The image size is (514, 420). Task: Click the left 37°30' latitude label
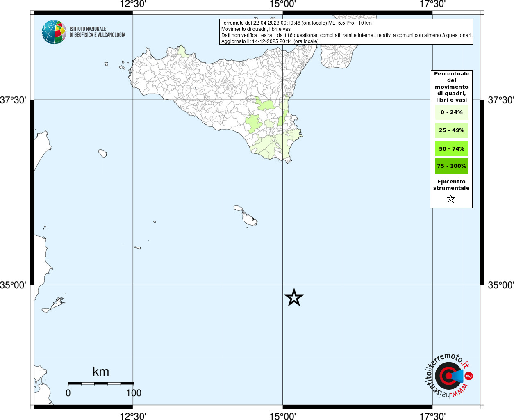coord(13,100)
